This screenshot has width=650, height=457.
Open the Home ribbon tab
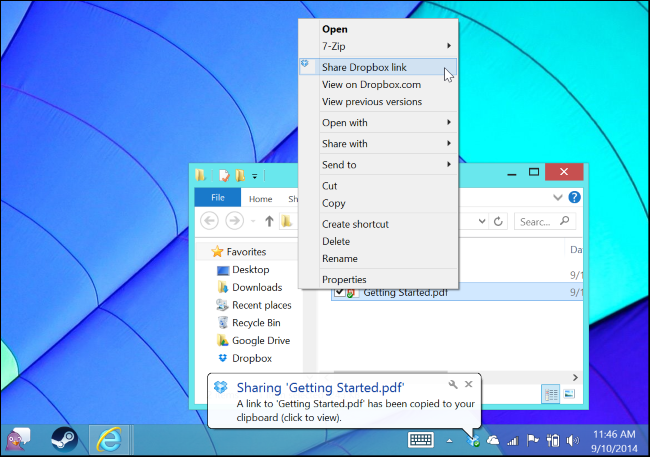(260, 199)
